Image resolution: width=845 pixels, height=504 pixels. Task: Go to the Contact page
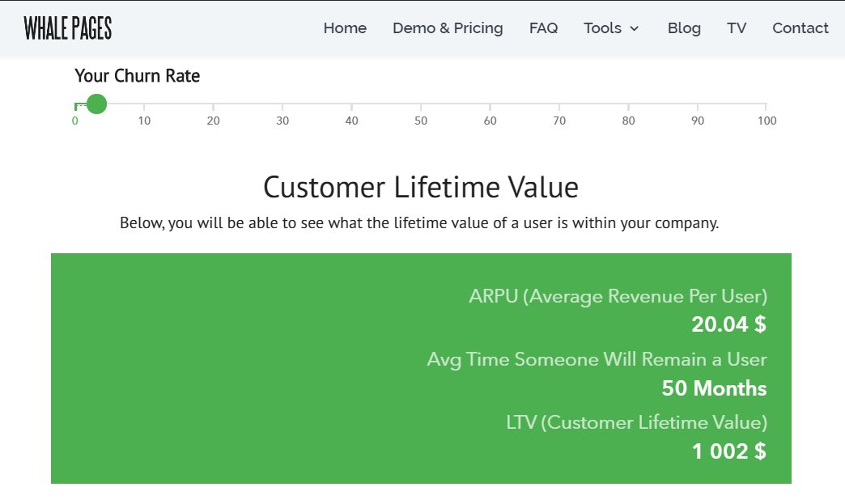800,28
